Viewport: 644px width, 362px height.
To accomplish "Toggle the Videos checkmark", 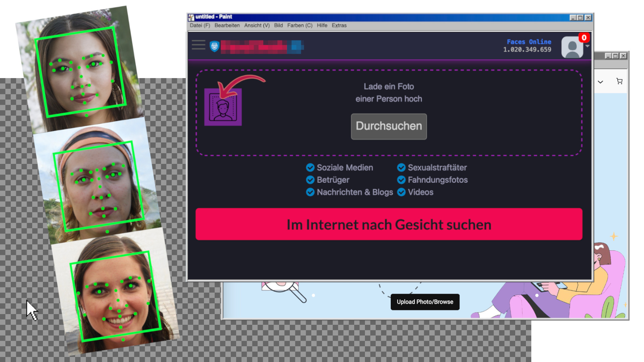I will click(401, 192).
